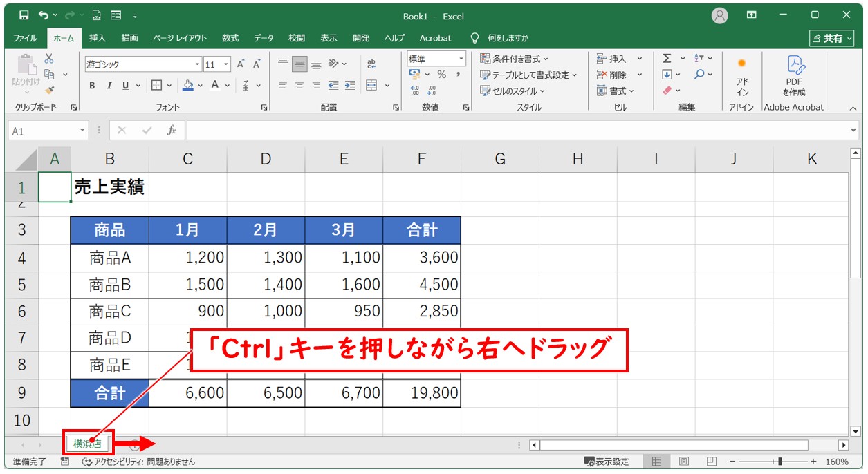Open the 挿入 ribbon tab
Screen dimensions: 868x474
tap(98, 38)
